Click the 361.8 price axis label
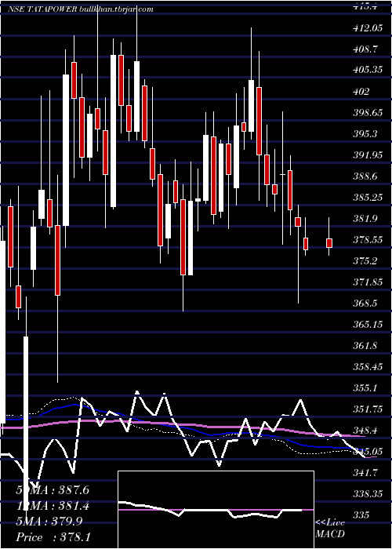 [x=365, y=346]
